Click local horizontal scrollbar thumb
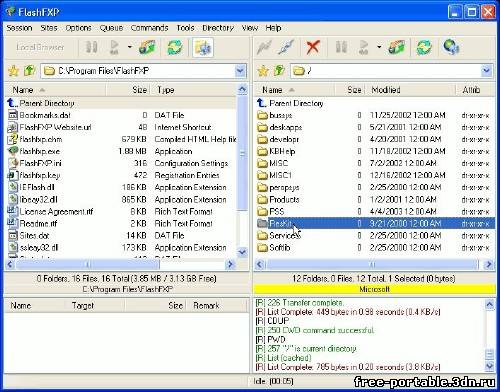 [88, 265]
